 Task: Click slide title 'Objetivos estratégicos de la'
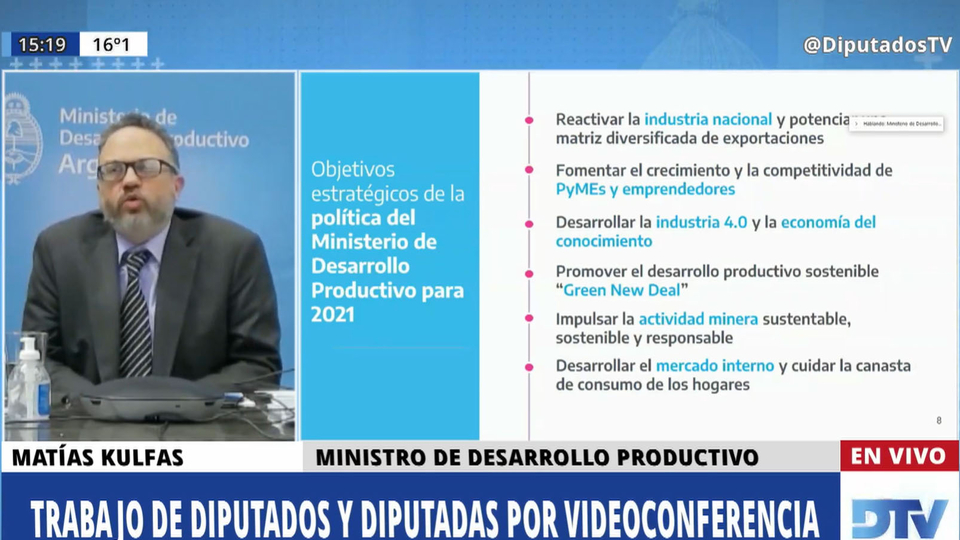click(388, 181)
